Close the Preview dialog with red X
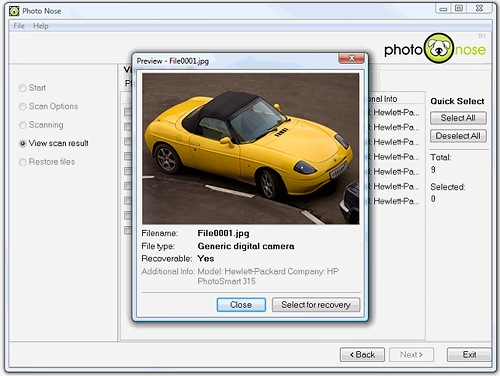 [x=352, y=58]
